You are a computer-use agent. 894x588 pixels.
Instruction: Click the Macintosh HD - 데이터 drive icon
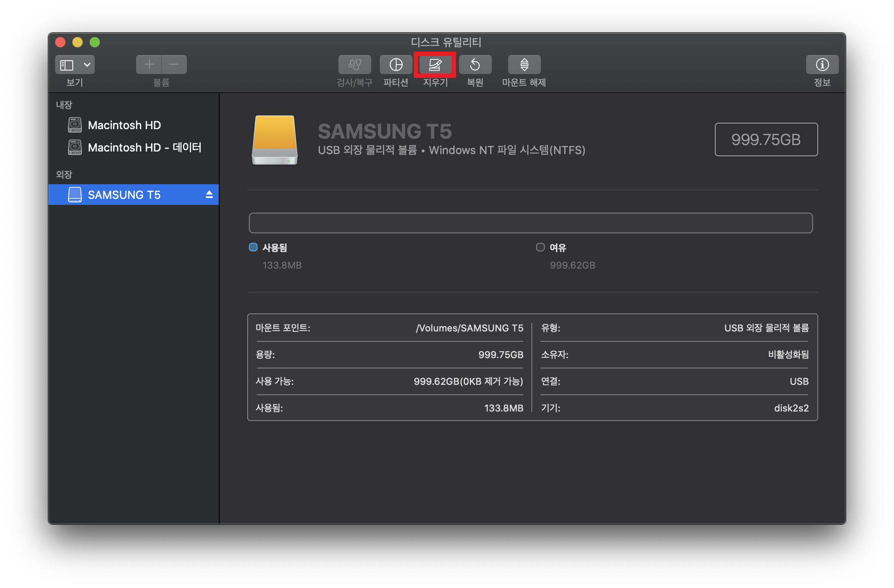pyautogui.click(x=75, y=147)
